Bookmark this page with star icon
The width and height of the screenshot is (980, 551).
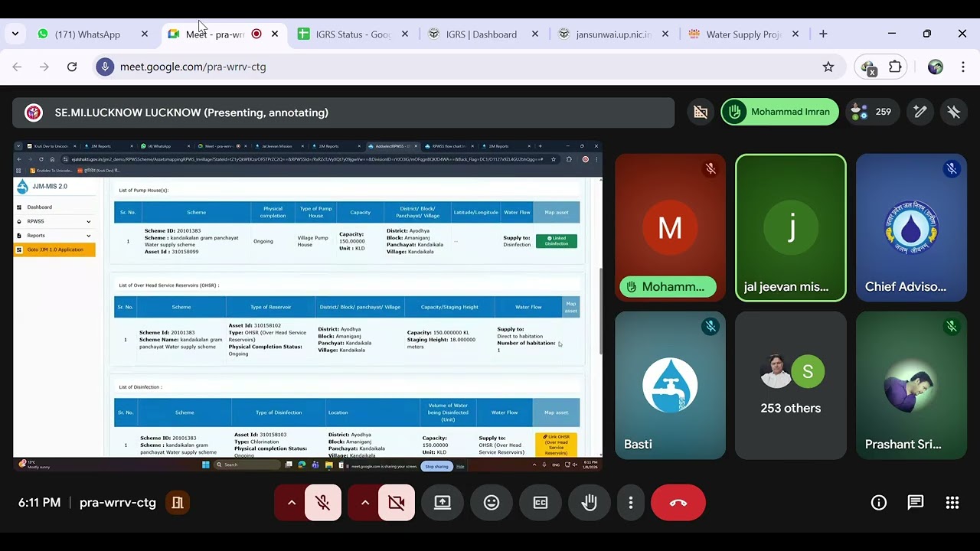pos(828,67)
